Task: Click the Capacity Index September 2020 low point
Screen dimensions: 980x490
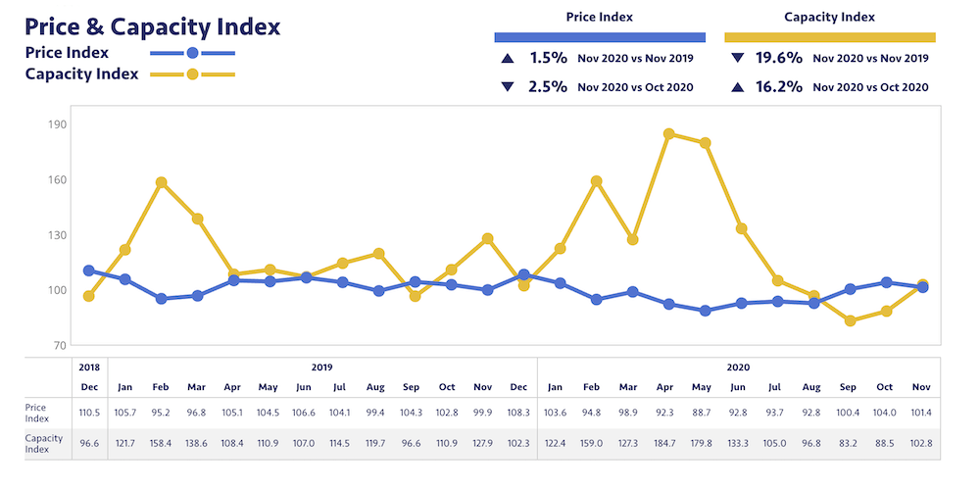Action: [x=851, y=320]
